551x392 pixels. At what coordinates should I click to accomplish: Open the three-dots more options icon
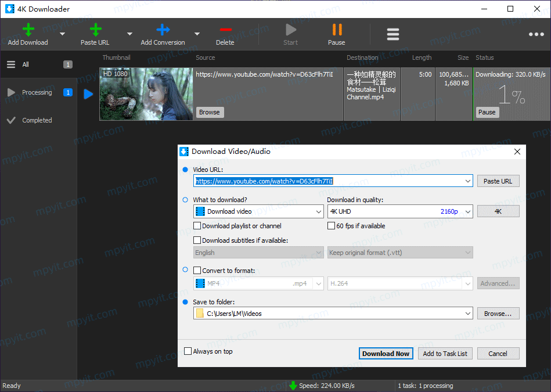pos(536,34)
